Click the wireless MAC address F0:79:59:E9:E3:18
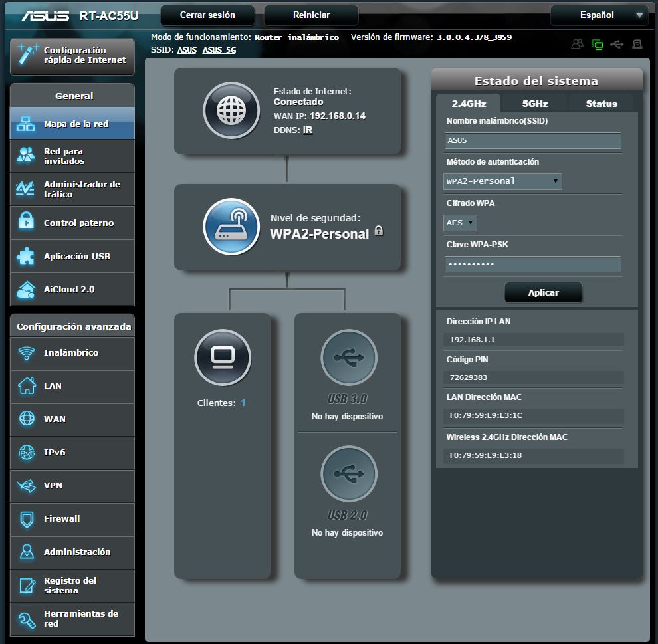The width and height of the screenshot is (658, 644). point(486,455)
